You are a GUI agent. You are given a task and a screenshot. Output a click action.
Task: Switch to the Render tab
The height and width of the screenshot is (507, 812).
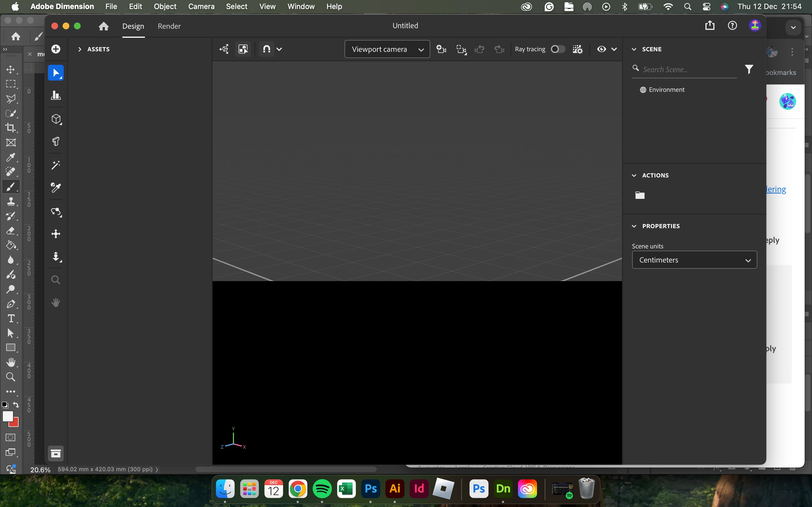point(169,26)
